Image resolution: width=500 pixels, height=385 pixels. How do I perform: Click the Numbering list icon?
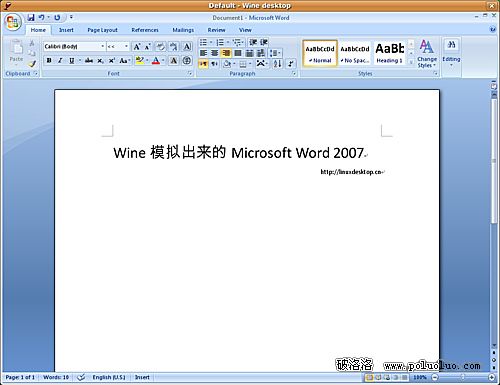(220, 42)
